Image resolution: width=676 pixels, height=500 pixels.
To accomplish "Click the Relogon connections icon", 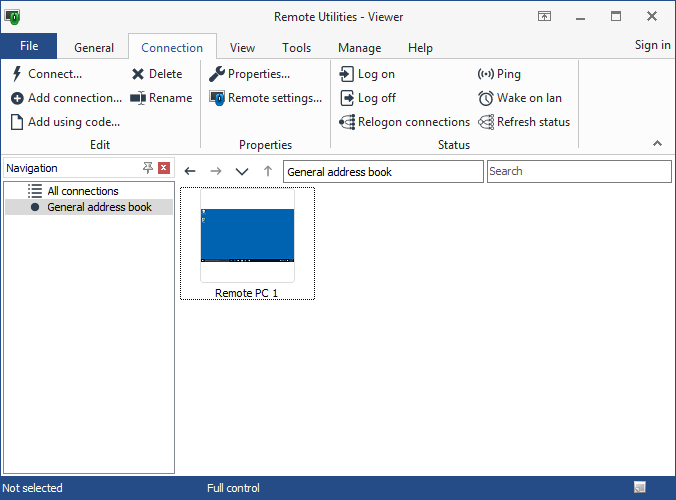I will tap(347, 122).
